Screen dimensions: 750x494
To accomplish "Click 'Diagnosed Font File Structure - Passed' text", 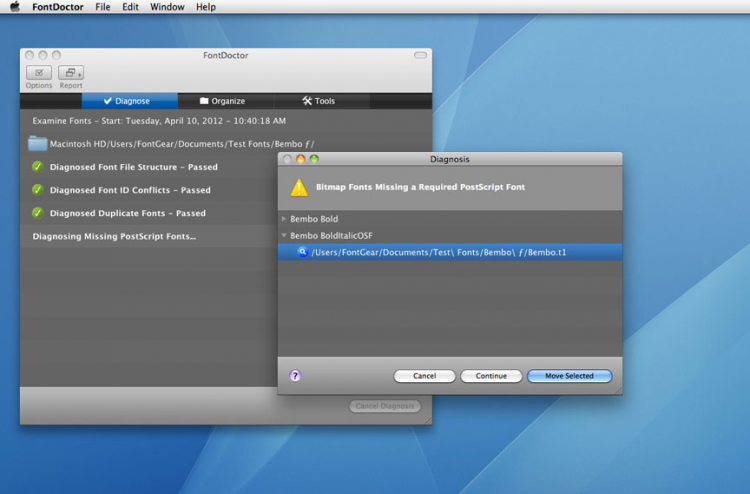I will 133,167.
